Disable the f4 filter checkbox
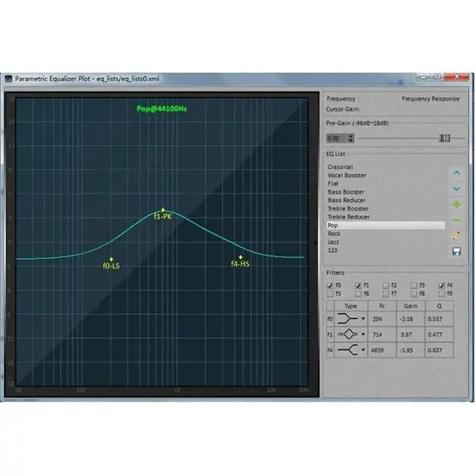Screen dimensions: 476x476 443,285
